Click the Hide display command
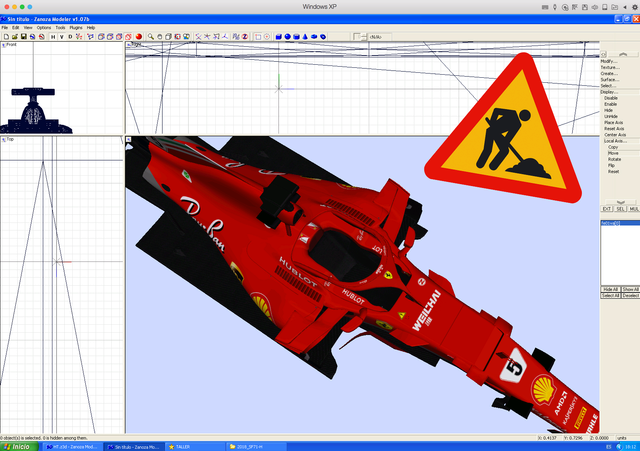Viewport: 640px width, 451px height. point(609,110)
